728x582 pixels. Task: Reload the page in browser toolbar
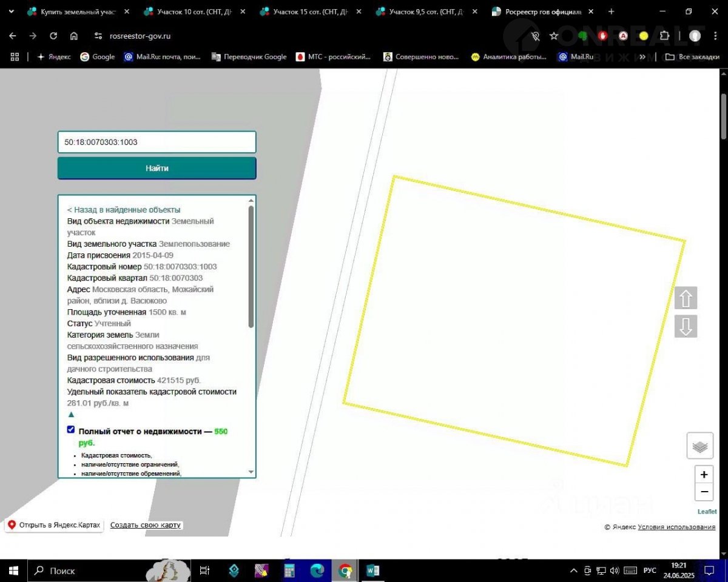point(53,36)
